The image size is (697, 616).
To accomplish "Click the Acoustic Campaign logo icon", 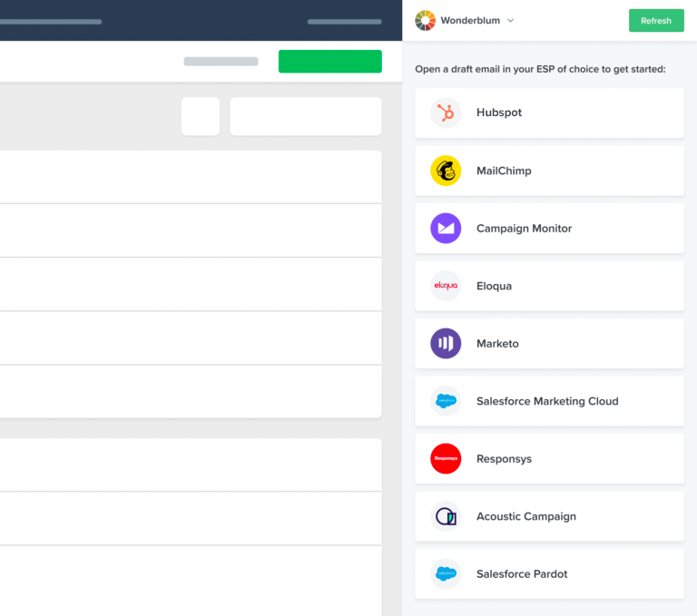I will 446,516.
